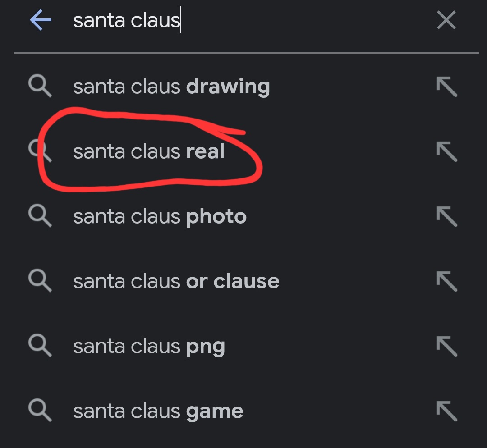Tap magnifier icon beside "santa claus png"
This screenshot has width=487, height=448.
40,346
